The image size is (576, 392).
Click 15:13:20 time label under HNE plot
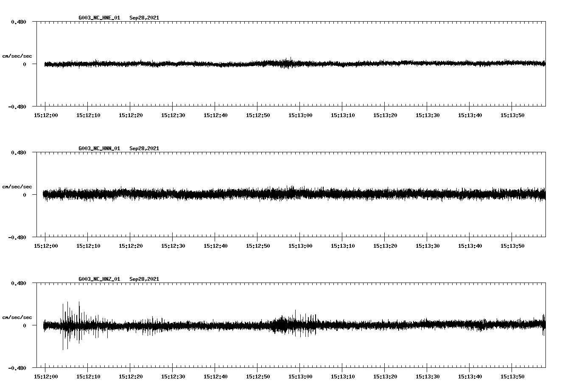click(385, 115)
